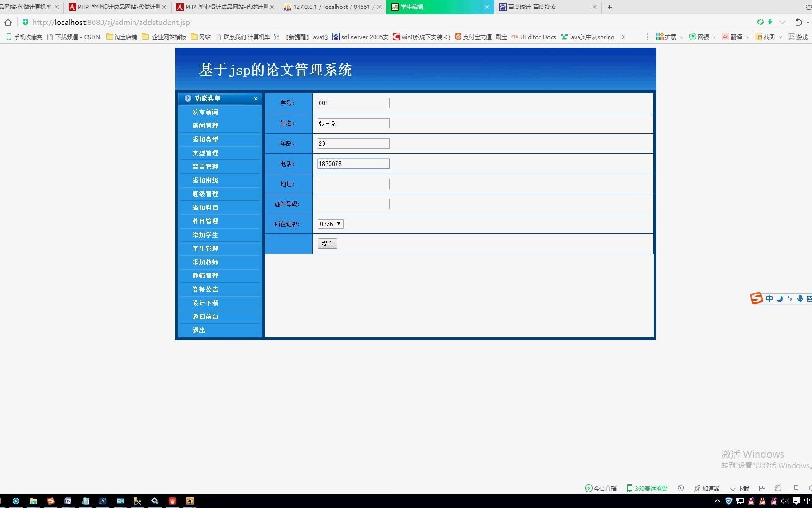Click 返回前台 link
The image size is (812, 508).
[x=205, y=317]
